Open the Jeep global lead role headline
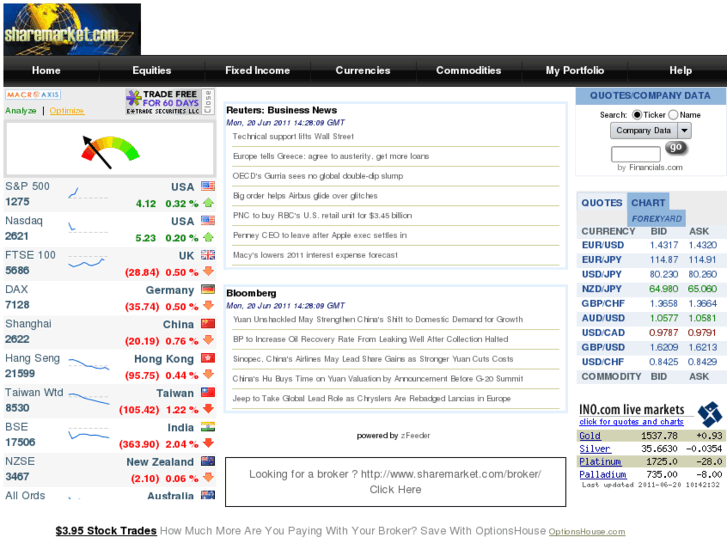The width and height of the screenshot is (727, 545). [x=371, y=398]
